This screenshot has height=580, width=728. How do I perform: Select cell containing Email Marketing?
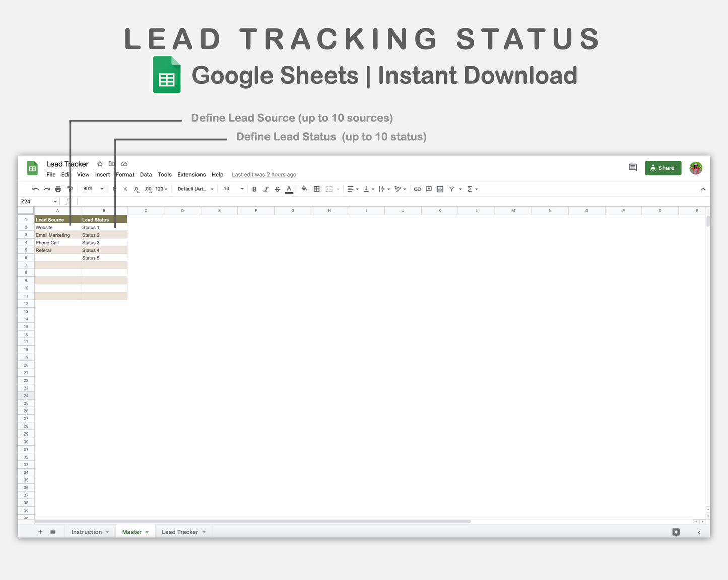pos(52,235)
